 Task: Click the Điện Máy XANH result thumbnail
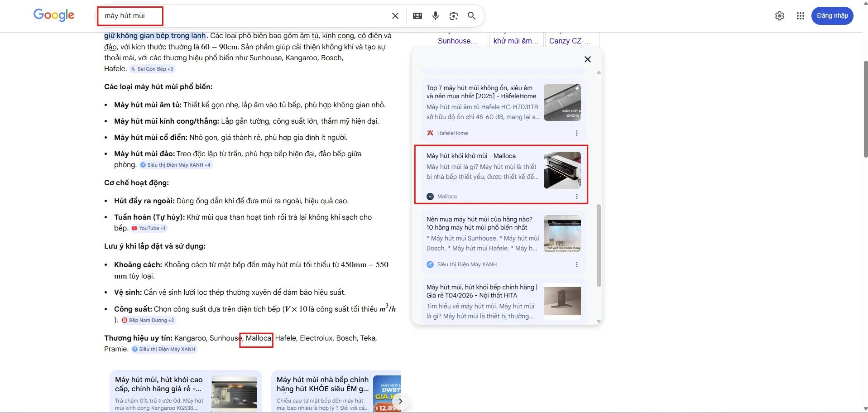[x=562, y=234]
